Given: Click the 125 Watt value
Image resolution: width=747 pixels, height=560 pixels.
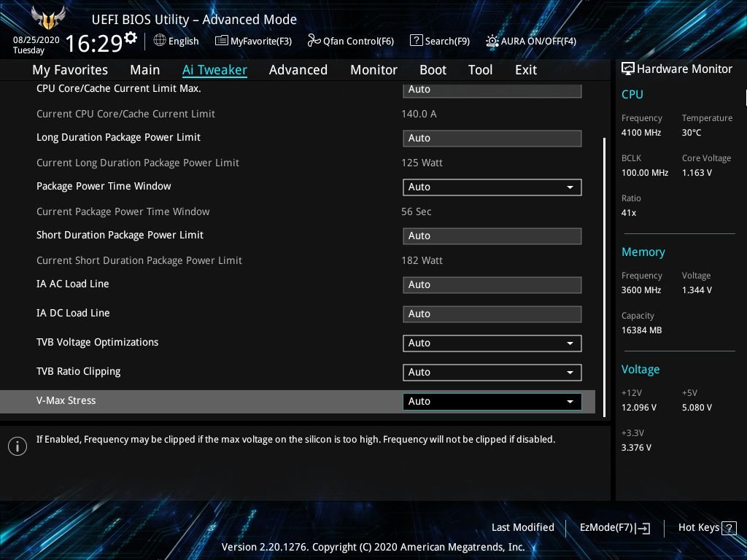Looking at the screenshot, I should [422, 163].
